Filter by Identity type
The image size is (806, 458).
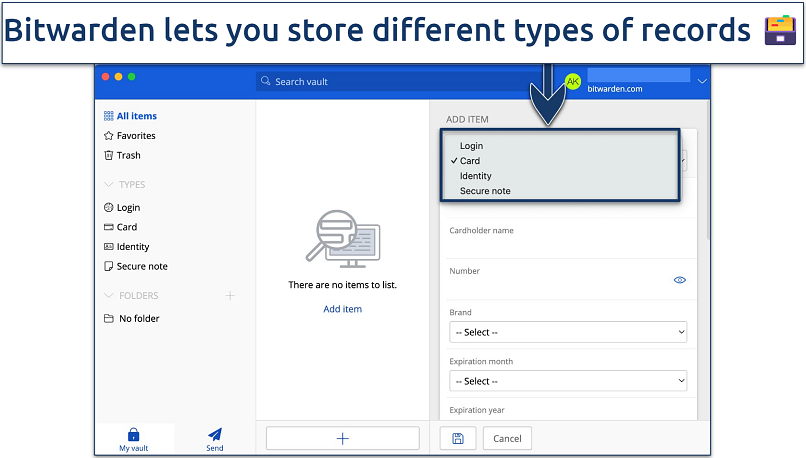coord(132,247)
